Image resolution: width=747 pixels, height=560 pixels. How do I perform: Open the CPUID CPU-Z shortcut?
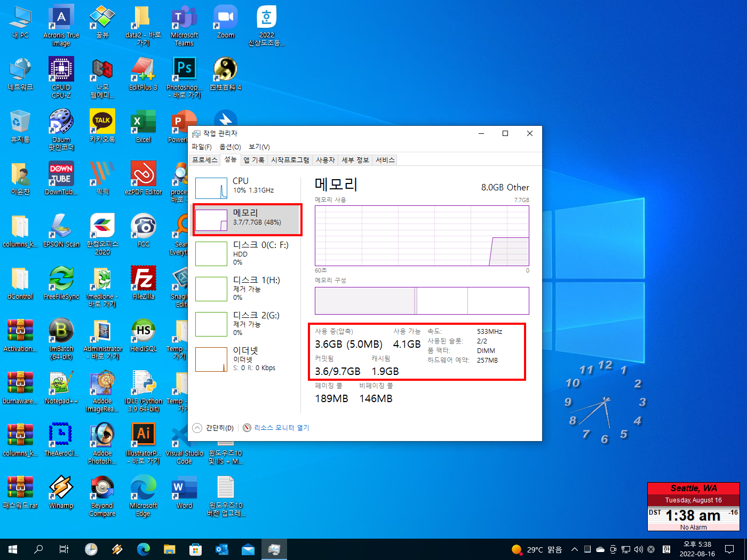click(61, 78)
